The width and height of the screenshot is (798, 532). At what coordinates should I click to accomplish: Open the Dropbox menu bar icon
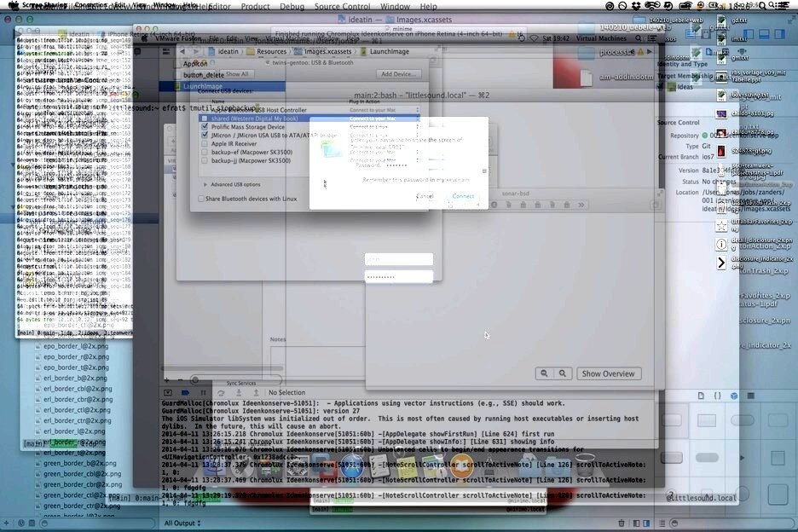pos(636,6)
